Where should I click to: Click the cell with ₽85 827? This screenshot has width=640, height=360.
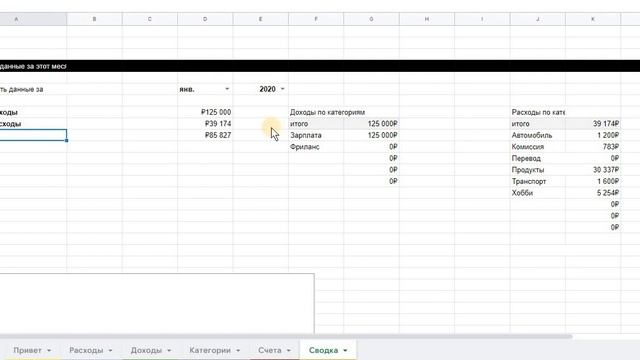205,135
